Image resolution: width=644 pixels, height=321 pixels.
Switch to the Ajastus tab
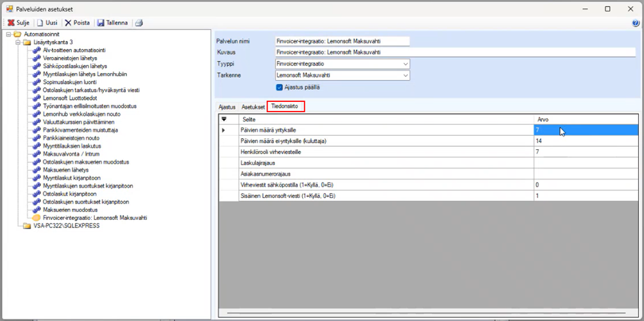click(x=227, y=107)
